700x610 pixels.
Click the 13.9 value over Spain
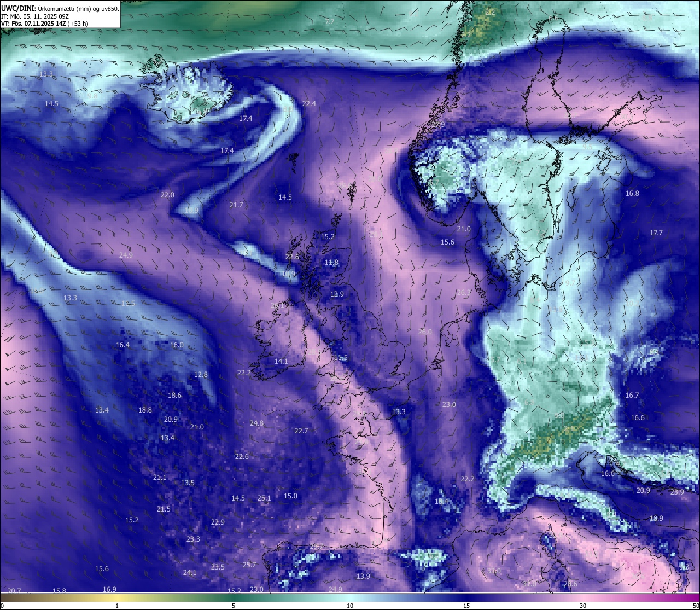point(363,576)
